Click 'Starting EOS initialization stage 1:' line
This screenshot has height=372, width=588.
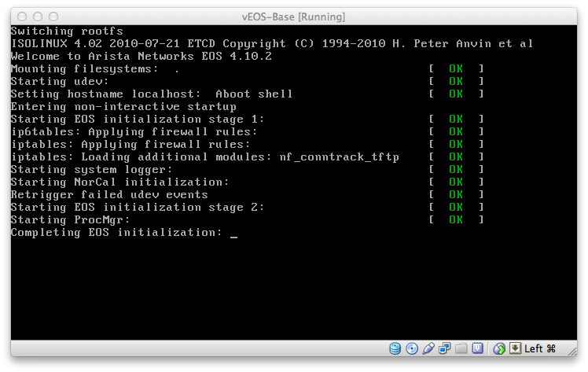[x=138, y=120]
